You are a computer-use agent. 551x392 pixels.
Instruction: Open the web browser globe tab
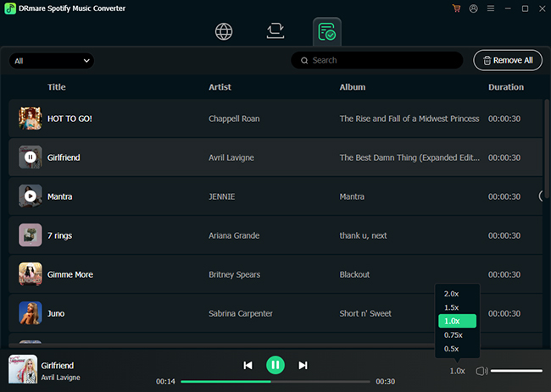(224, 32)
